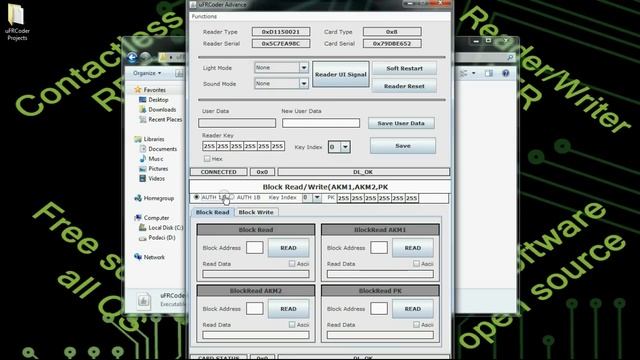The width and height of the screenshot is (640, 360).
Task: Click Explorer help question mark icon
Action: (506, 73)
